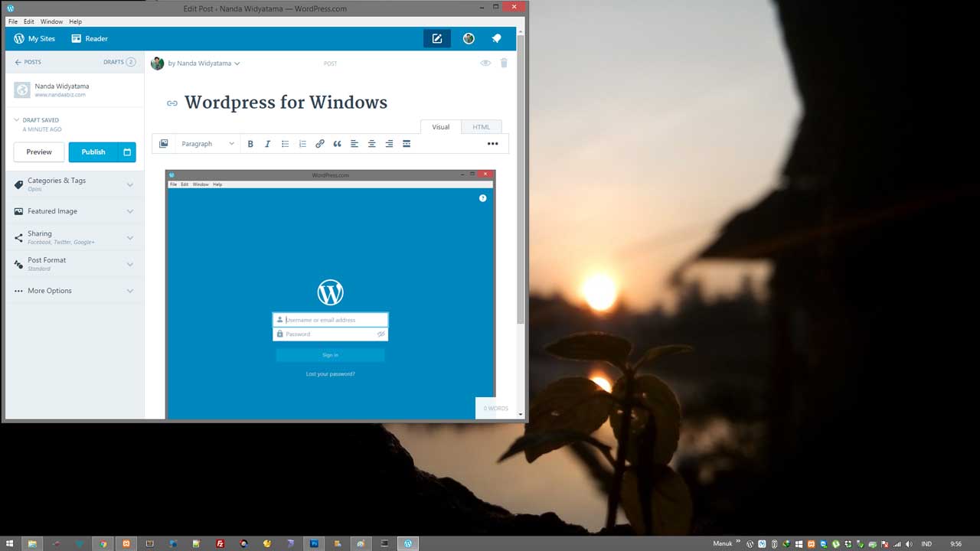Click the insert link icon in toolbar
Image resolution: width=980 pixels, height=551 pixels.
320,144
